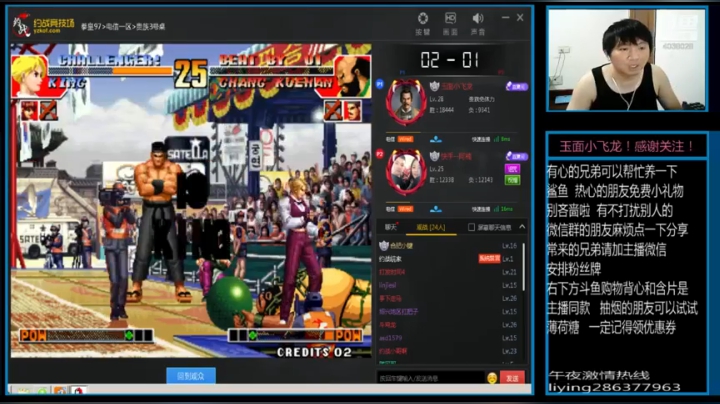
Task: Switch to the 聊天 chat tab
Action: coord(391,227)
